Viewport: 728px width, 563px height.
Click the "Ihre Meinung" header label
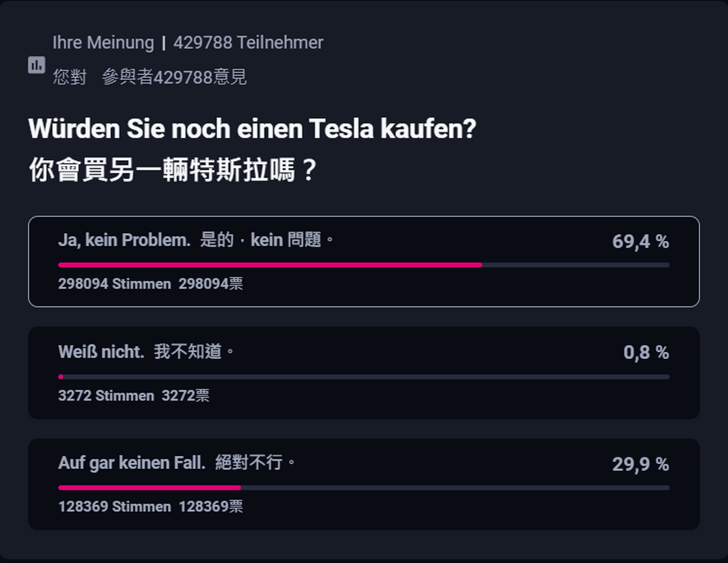pos(103,43)
